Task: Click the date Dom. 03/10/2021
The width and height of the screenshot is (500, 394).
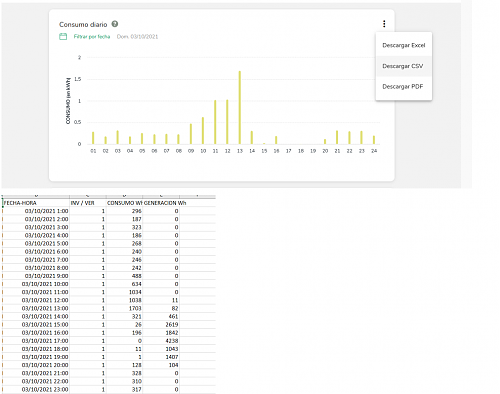Action: point(137,37)
